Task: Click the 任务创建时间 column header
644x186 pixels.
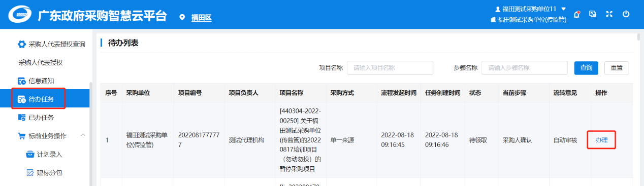Action: click(x=443, y=93)
